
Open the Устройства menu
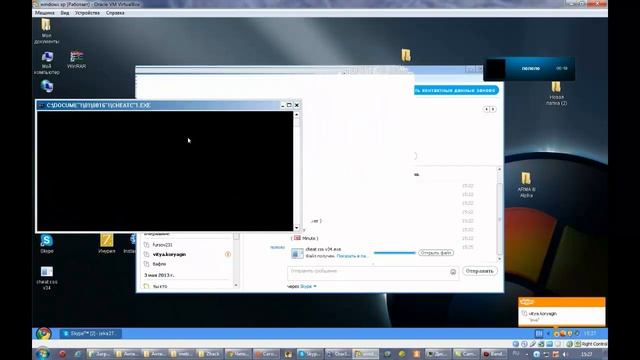[87, 13]
